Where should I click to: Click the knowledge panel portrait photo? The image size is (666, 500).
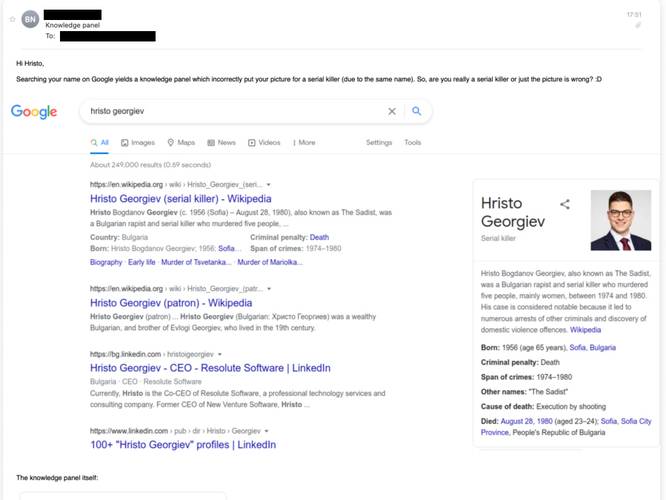[x=621, y=220]
